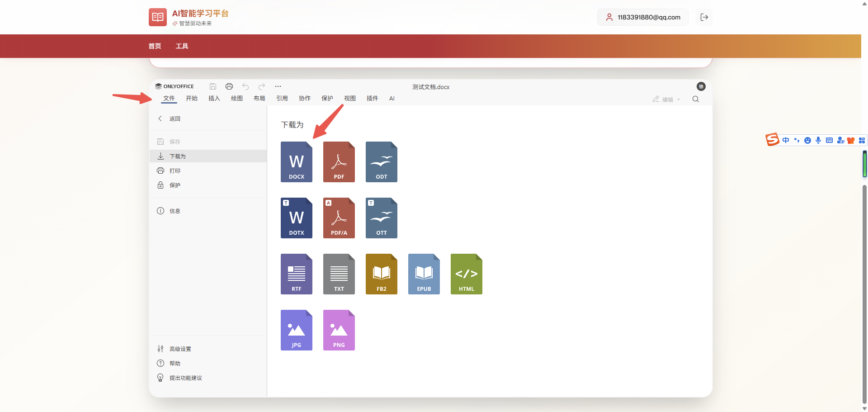Select 下载为 in the file sidebar
The height and width of the screenshot is (412, 868).
point(208,156)
